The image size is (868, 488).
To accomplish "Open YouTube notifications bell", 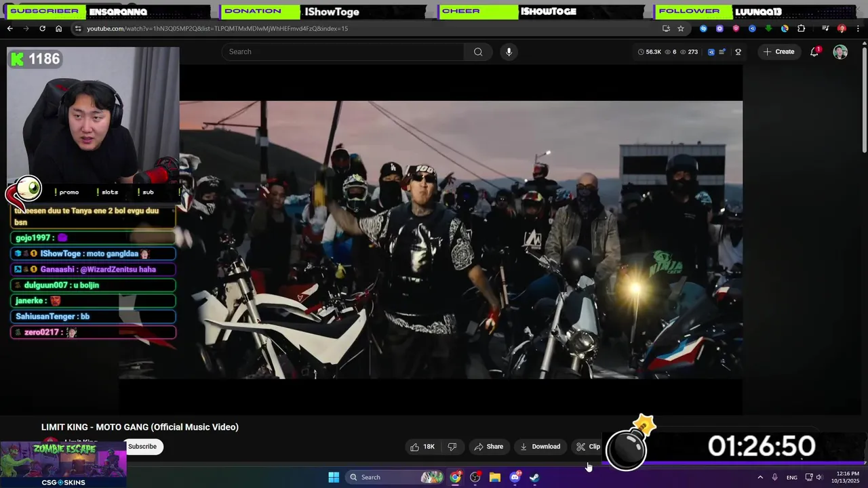I will (814, 52).
